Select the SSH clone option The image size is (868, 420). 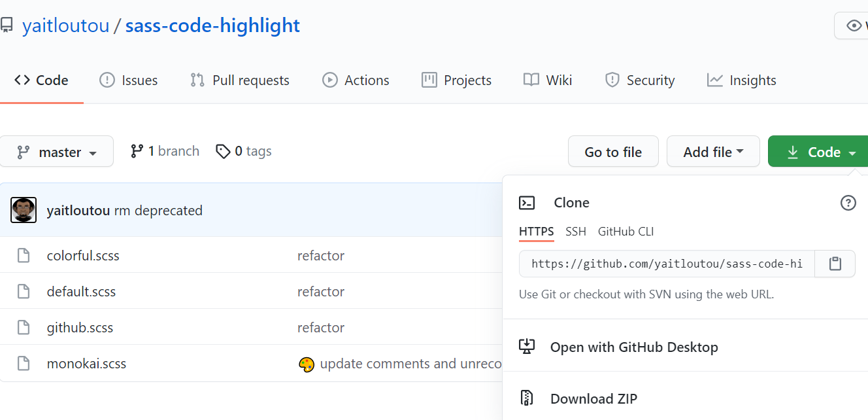tap(576, 232)
